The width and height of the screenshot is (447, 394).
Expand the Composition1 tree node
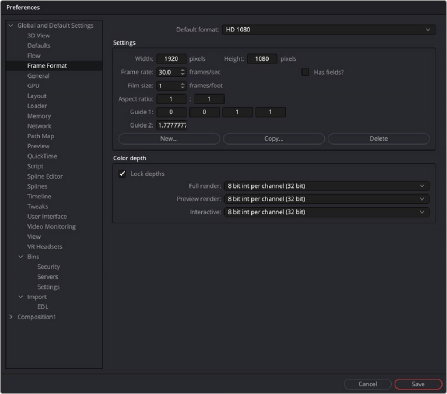pos(11,317)
